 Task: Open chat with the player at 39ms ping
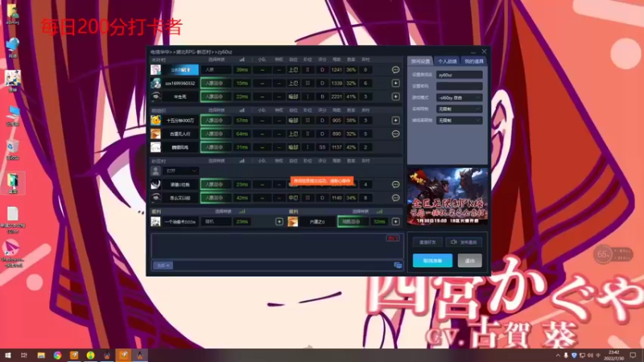(x=395, y=70)
